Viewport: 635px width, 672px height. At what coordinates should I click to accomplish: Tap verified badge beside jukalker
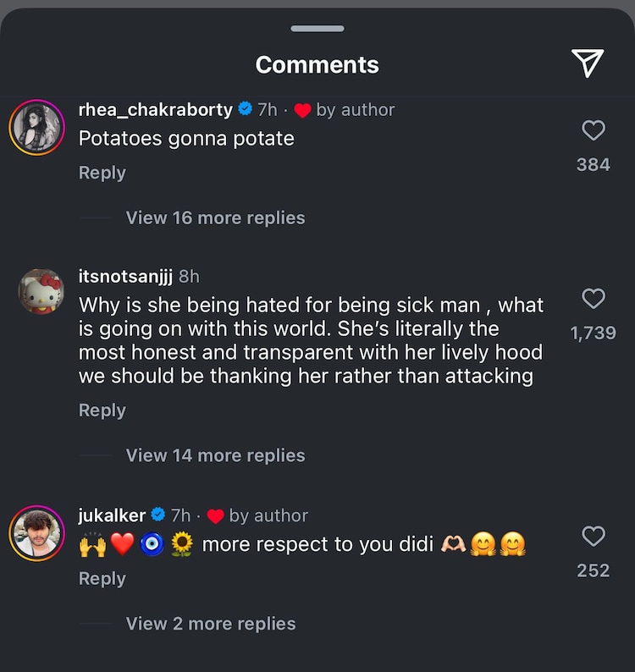[158, 515]
